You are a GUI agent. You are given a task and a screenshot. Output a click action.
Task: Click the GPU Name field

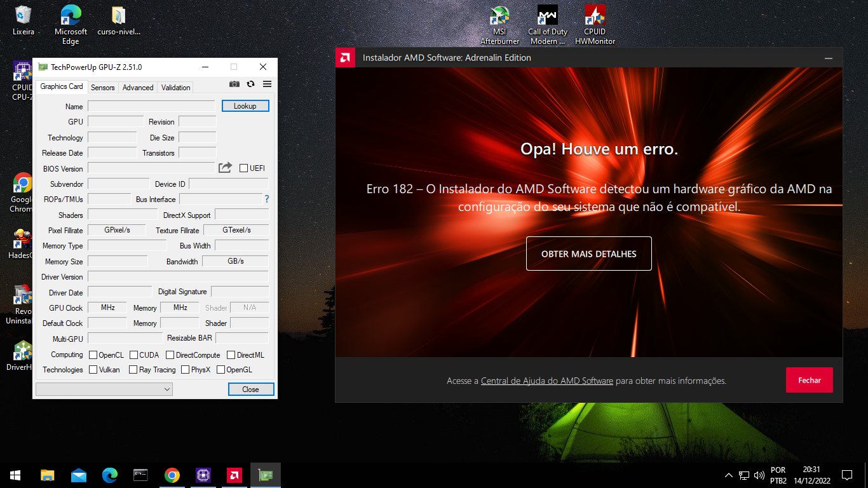pyautogui.click(x=152, y=106)
